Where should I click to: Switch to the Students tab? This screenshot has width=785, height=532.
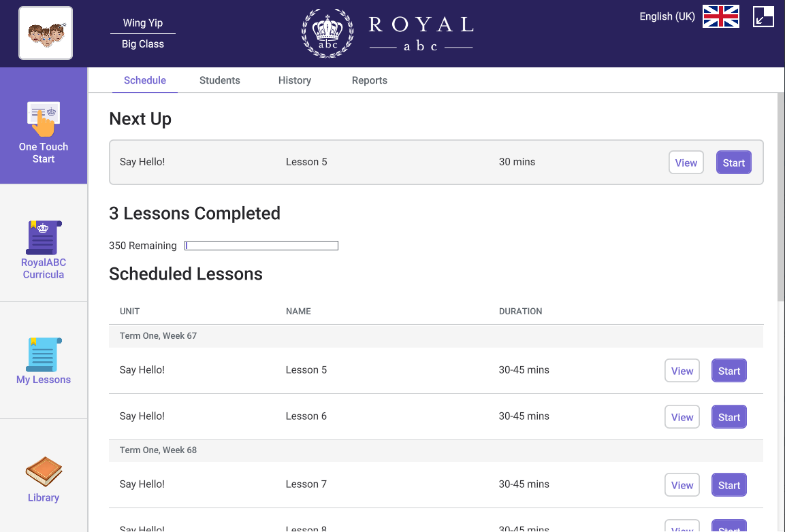220,80
